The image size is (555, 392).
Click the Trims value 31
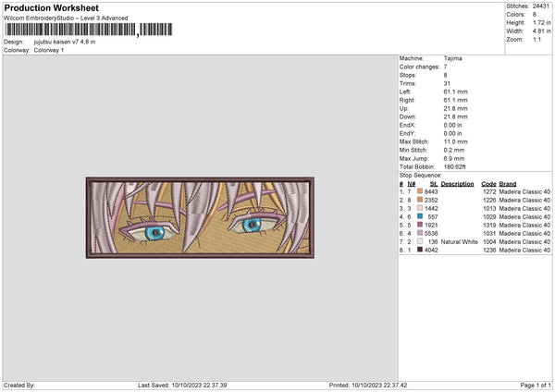click(x=447, y=83)
